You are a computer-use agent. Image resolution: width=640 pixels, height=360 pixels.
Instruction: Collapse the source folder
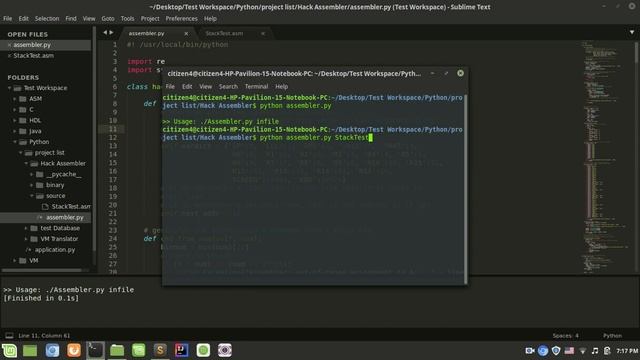(x=31, y=196)
